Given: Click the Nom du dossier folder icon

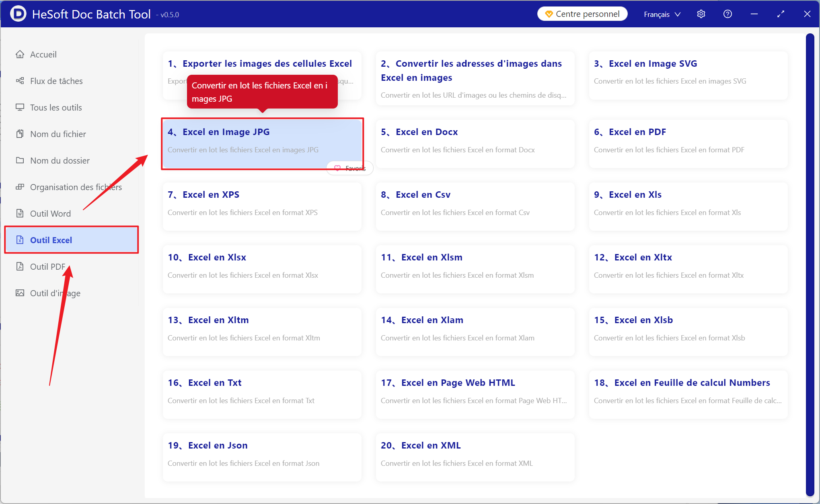Looking at the screenshot, I should 20,160.
